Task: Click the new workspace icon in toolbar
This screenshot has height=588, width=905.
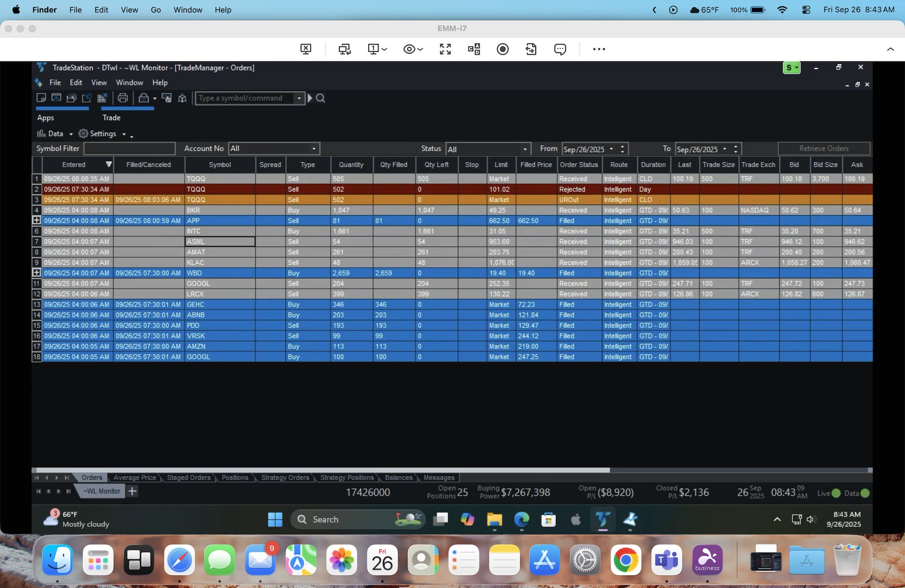Action: [41, 98]
